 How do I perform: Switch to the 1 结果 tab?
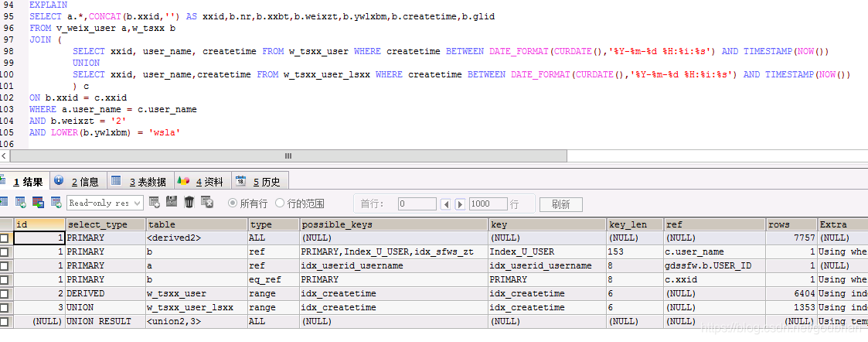(26, 181)
